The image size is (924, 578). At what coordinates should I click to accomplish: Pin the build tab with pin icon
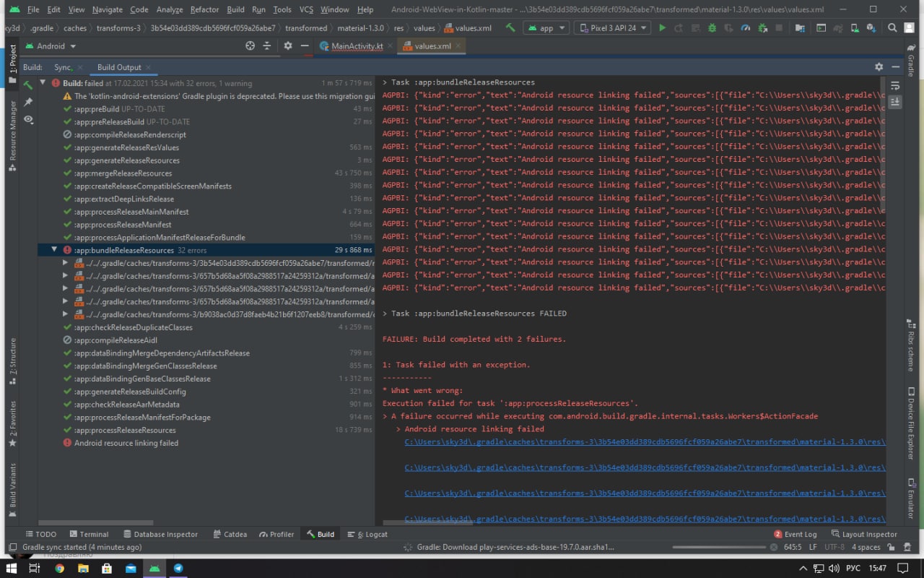click(x=28, y=102)
